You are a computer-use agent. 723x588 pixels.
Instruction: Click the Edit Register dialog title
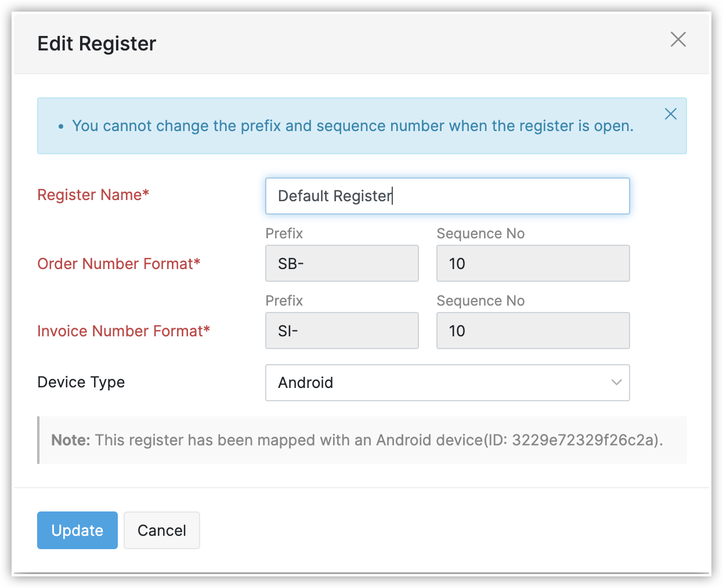tap(97, 43)
